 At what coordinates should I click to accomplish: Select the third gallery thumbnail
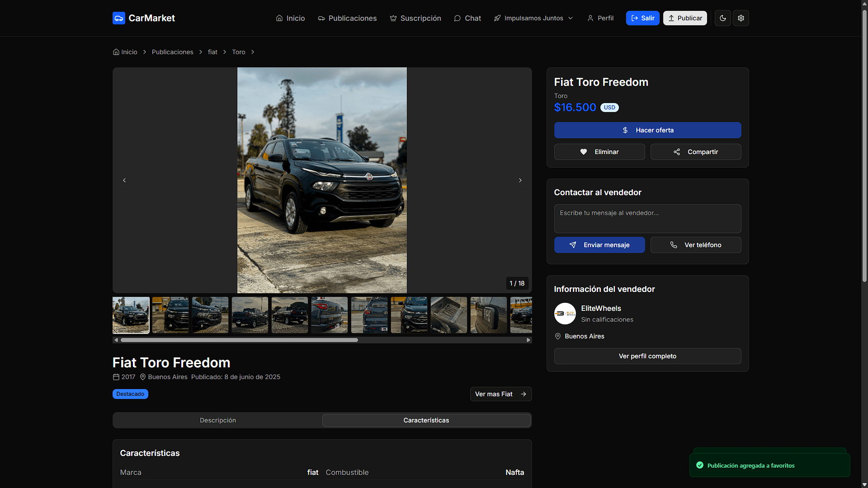click(210, 315)
